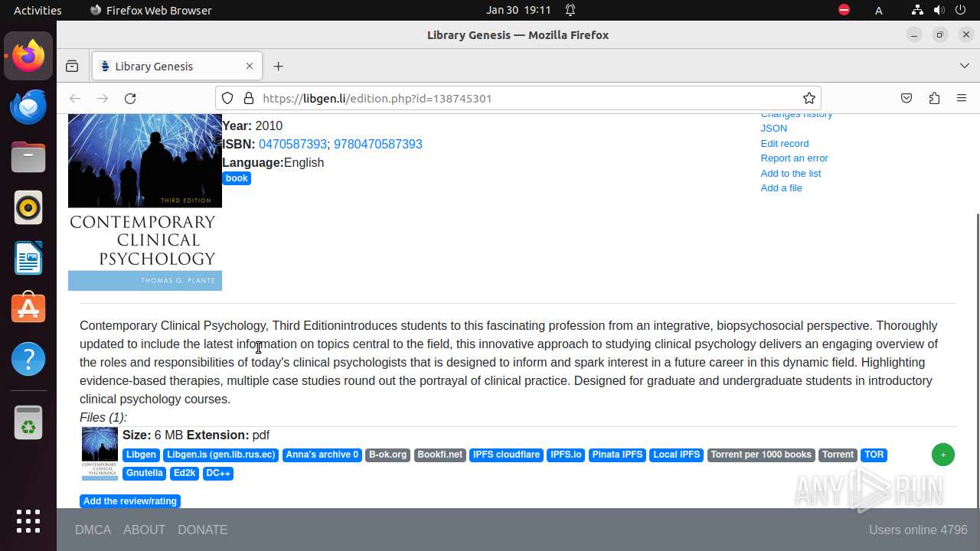Click Torrent per 1000 books badge
Viewport: 980px width, 551px height.
(761, 455)
